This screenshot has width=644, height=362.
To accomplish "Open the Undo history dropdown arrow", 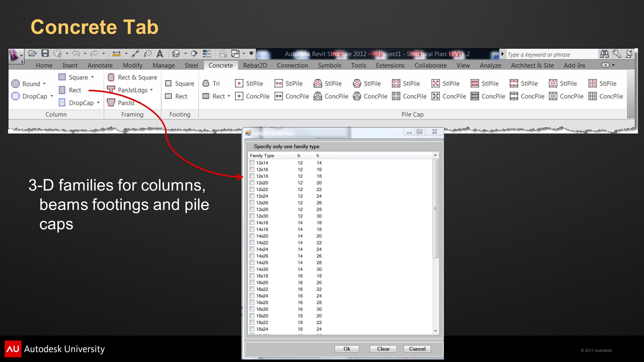I will [85, 54].
